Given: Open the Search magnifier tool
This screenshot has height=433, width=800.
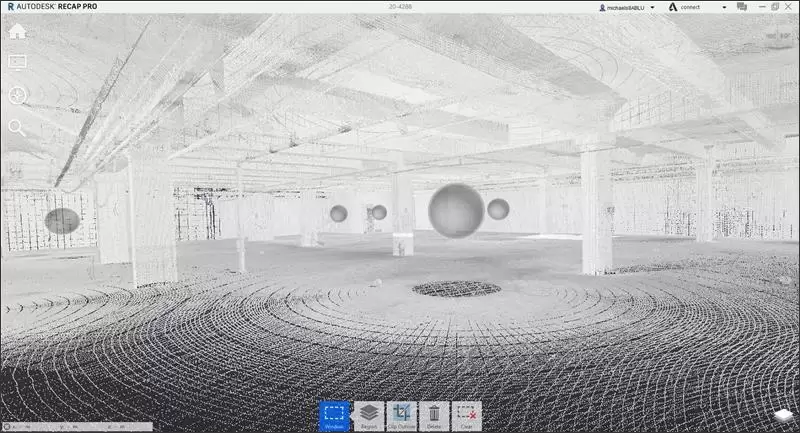Looking at the screenshot, I should click(x=17, y=127).
